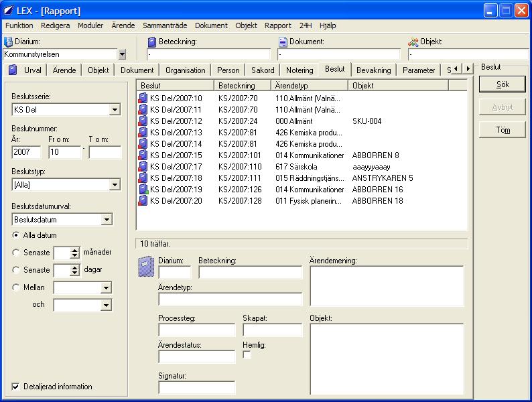Click the Ärendemening text box

point(387,286)
